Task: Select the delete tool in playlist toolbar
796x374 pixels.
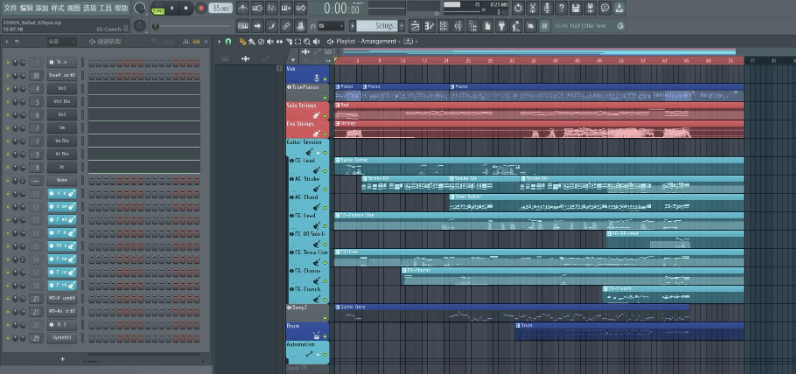Action: click(x=261, y=42)
